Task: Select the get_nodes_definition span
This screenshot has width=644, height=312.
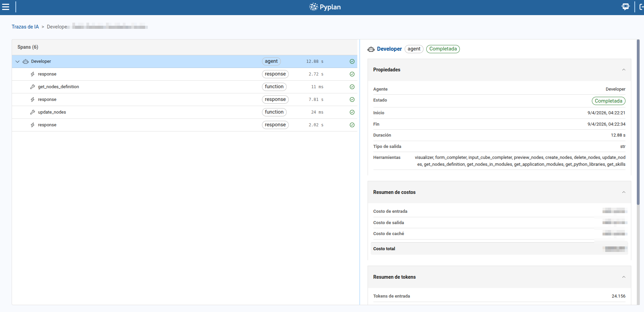Action: coord(58,87)
